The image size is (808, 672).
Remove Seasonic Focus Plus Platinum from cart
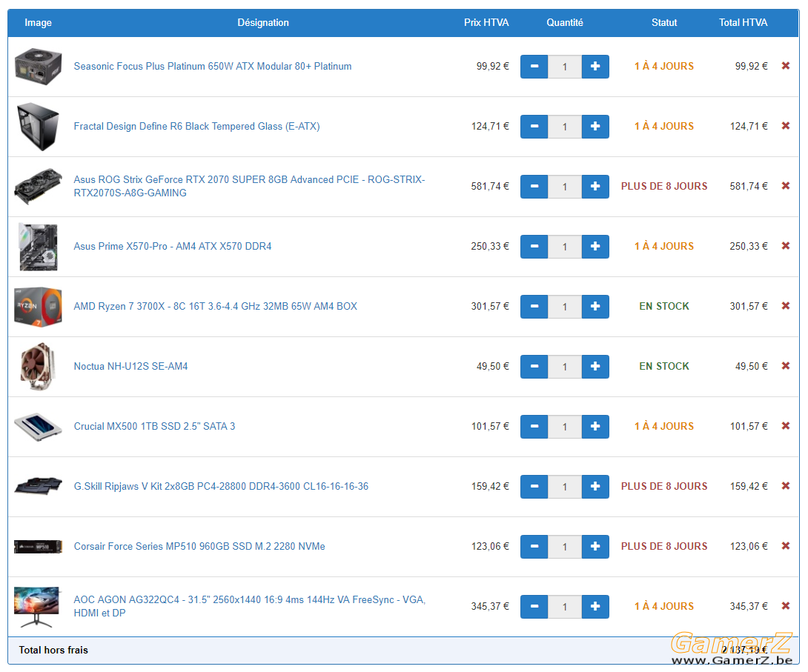(785, 66)
